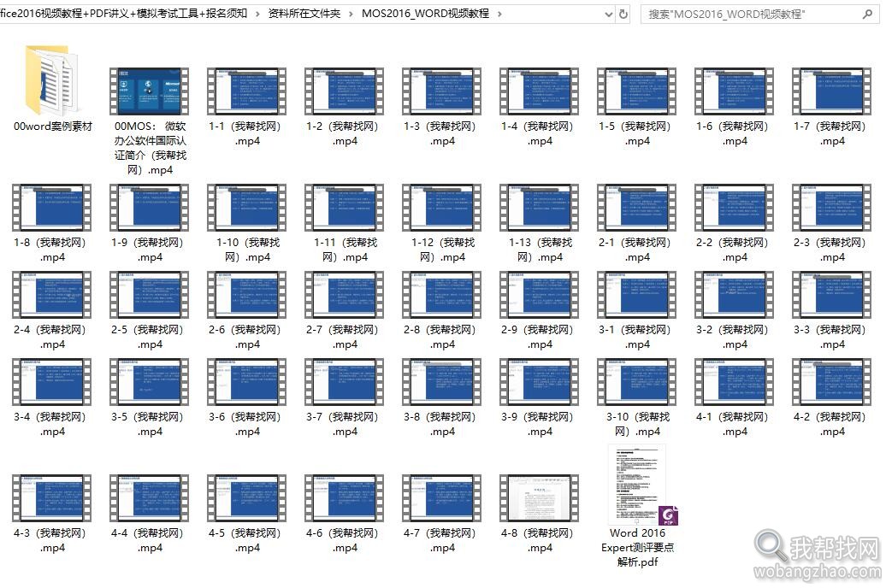Refresh the current folder view

623,15
